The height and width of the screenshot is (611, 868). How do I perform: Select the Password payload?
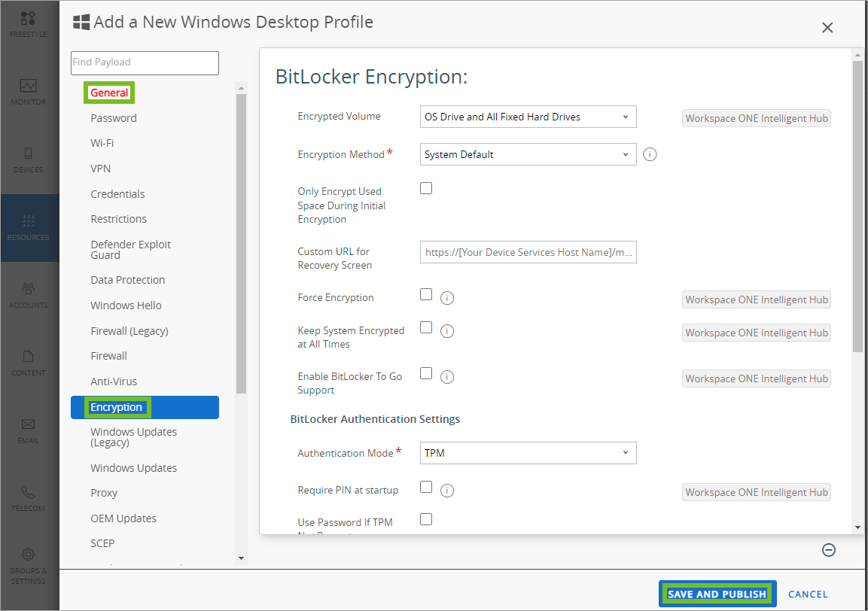[x=114, y=118]
